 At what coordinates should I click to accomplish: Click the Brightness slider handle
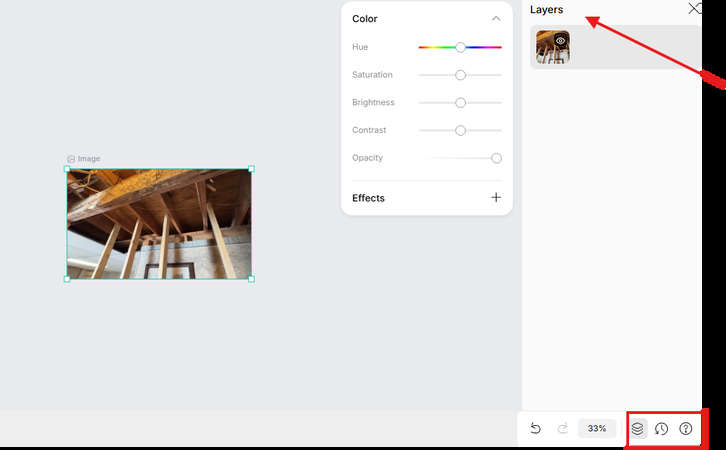point(460,103)
